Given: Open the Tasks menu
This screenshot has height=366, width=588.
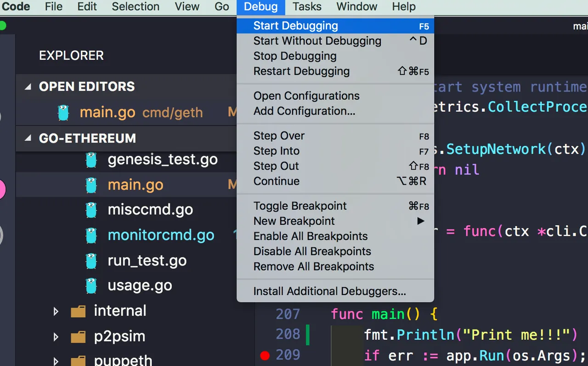Looking at the screenshot, I should [307, 7].
